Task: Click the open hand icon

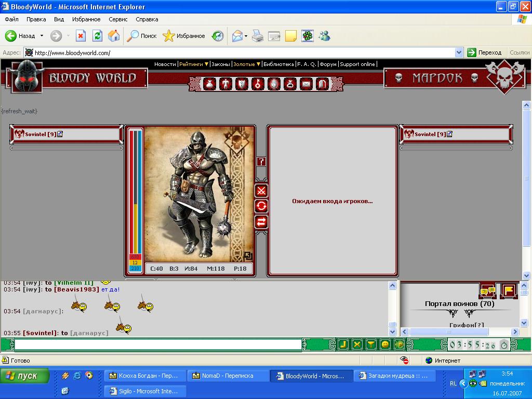Action: 274,84
